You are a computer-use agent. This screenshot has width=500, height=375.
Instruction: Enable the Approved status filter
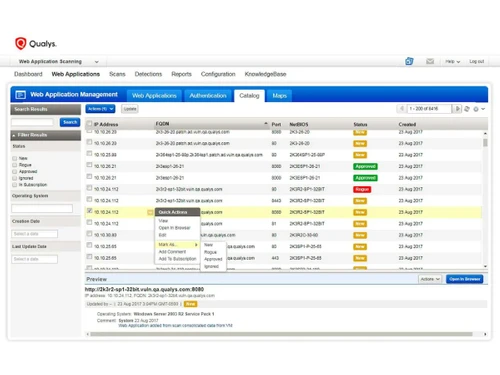(15, 172)
